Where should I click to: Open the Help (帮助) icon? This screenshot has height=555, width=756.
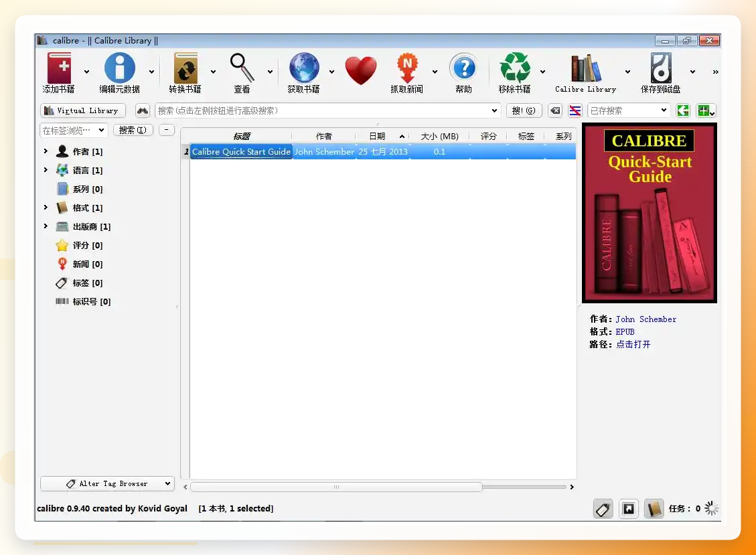pyautogui.click(x=464, y=68)
